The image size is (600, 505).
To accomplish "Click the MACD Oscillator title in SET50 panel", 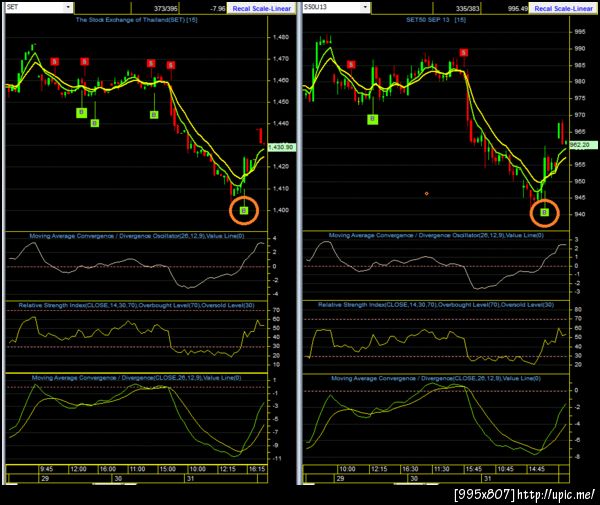I will (436, 236).
